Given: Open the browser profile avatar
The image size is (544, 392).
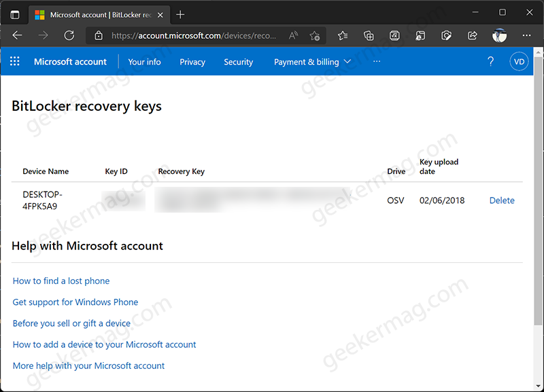Looking at the screenshot, I should click(499, 35).
